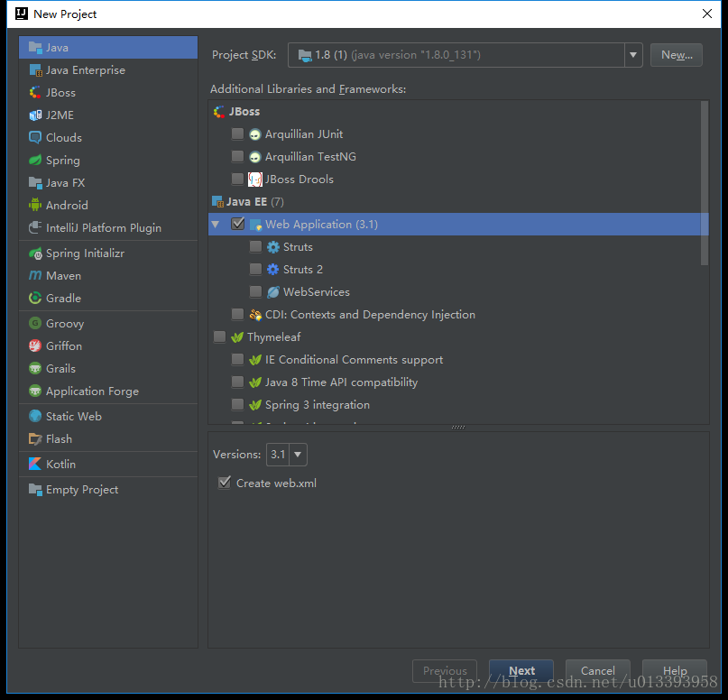Screen dimensions: 728x700
Task: Check the WebServices checkbox
Action: tap(255, 291)
